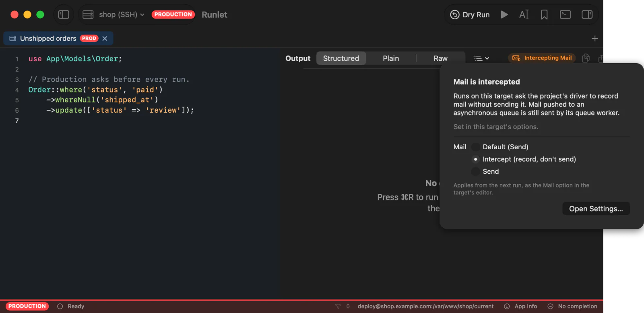Select Default (Send) mail option
Viewport: 644px width, 313px height.
tap(500, 147)
